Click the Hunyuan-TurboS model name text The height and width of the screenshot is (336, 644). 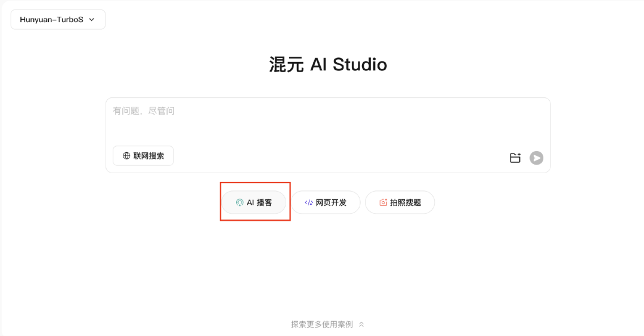pos(51,19)
